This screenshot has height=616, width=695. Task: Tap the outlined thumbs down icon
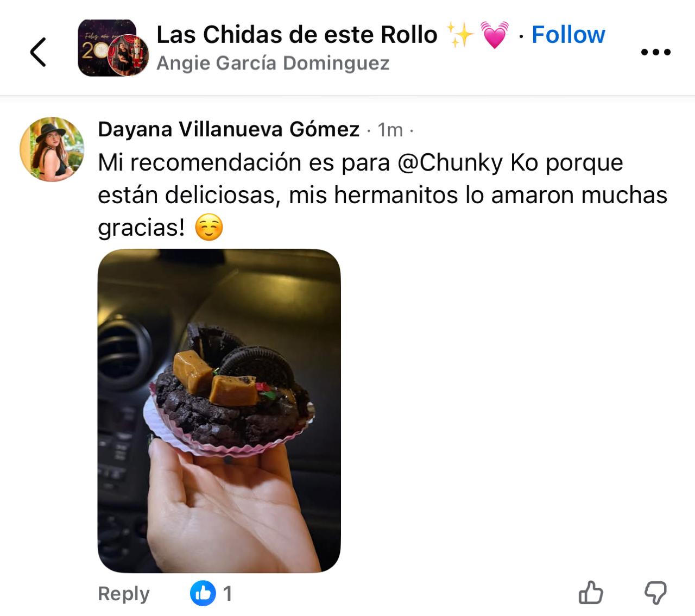(x=655, y=593)
